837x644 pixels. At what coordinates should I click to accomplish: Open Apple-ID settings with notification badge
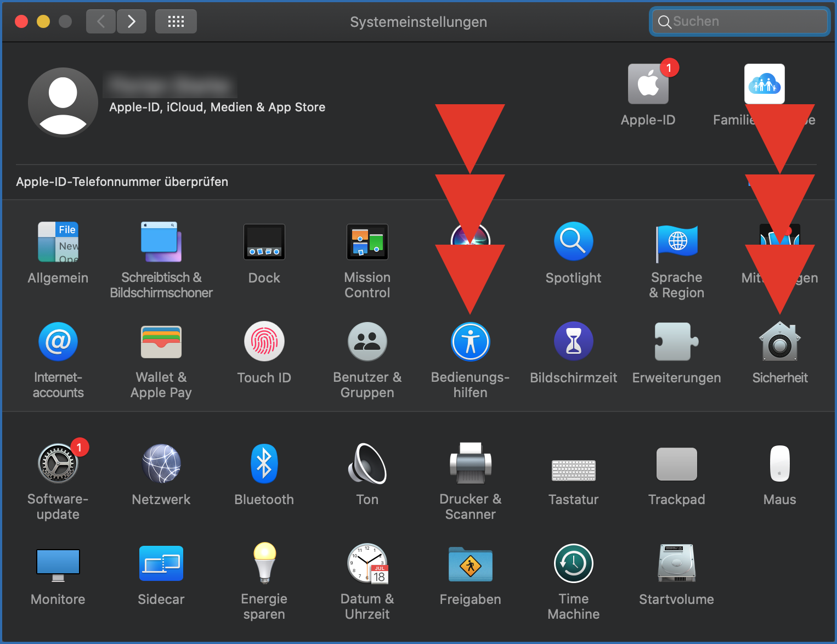click(648, 85)
